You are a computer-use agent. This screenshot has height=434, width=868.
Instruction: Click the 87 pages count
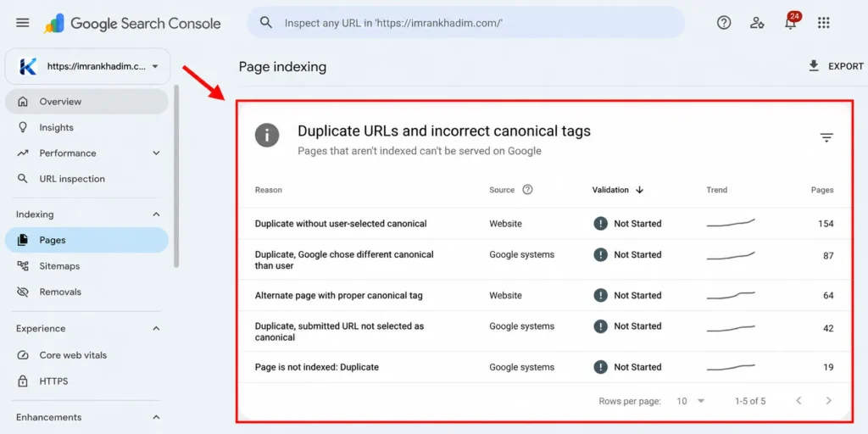pyautogui.click(x=828, y=256)
